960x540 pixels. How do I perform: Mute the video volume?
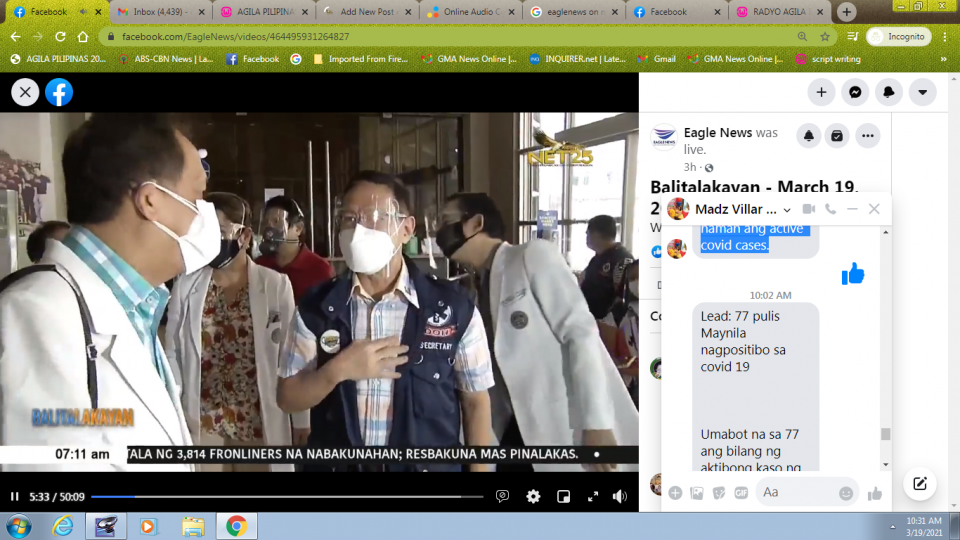(620, 496)
